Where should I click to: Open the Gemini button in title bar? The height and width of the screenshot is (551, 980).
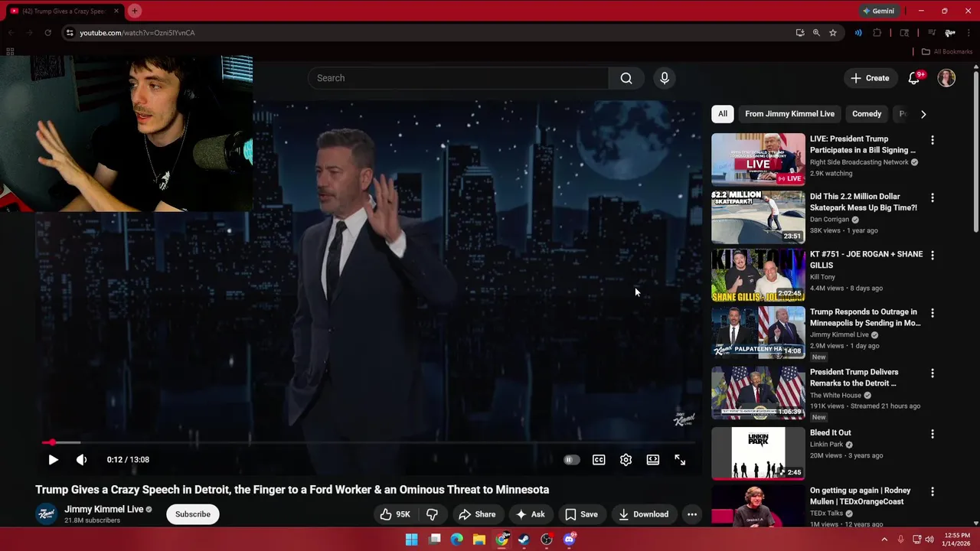coord(878,11)
